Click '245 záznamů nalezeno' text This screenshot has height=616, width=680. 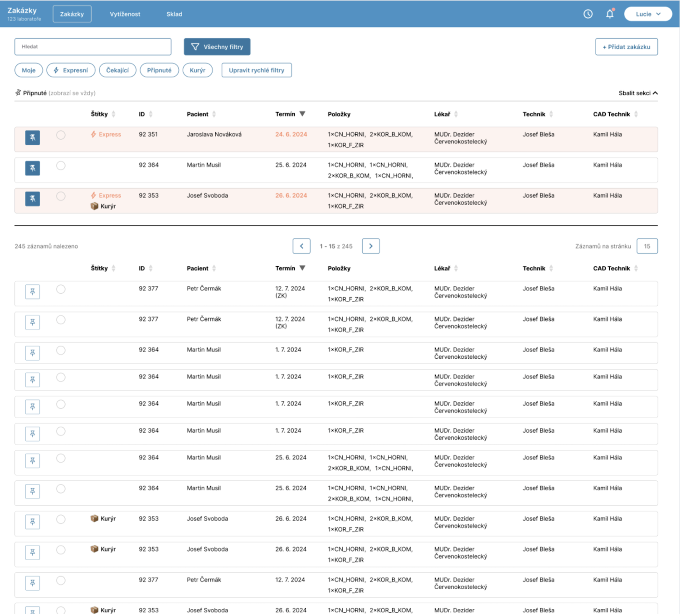click(46, 246)
